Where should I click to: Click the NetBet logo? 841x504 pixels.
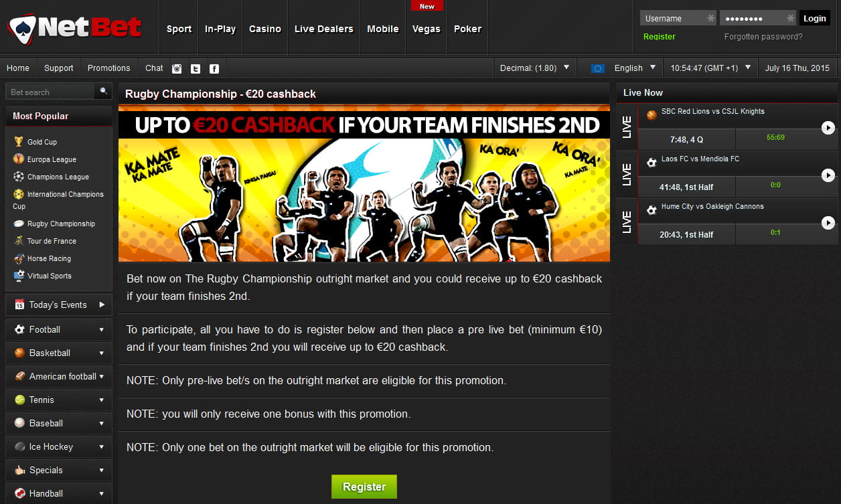[x=75, y=27]
